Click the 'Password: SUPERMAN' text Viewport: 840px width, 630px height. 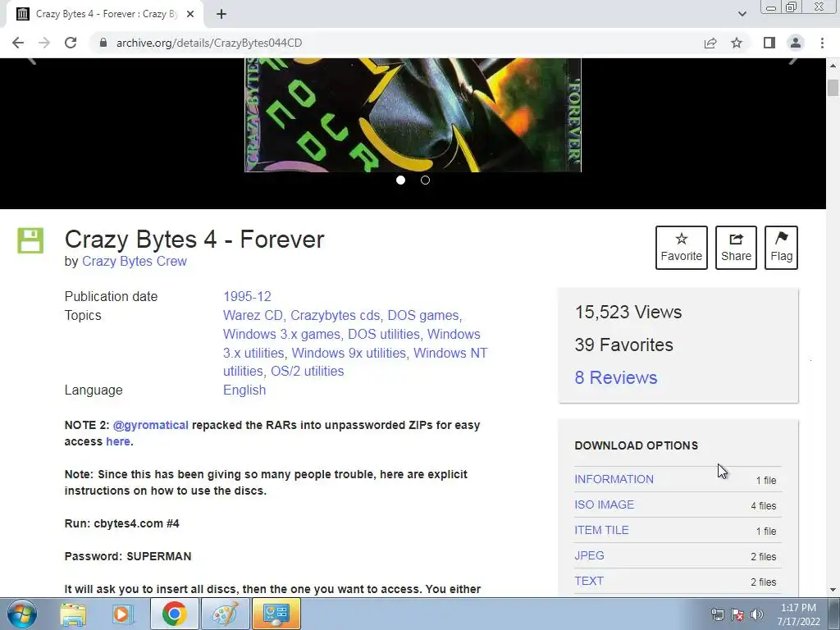pyautogui.click(x=128, y=556)
